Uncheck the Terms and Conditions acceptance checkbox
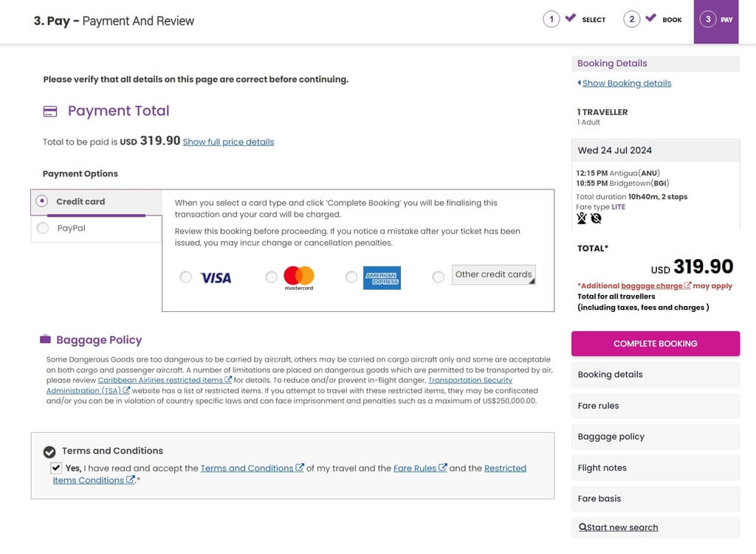The height and width of the screenshot is (554, 756). pos(56,468)
